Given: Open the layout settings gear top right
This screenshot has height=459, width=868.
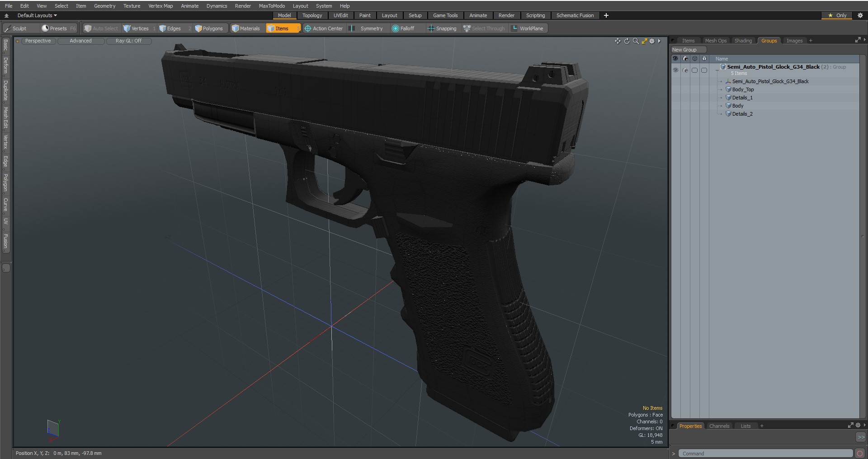Looking at the screenshot, I should click(x=860, y=15).
